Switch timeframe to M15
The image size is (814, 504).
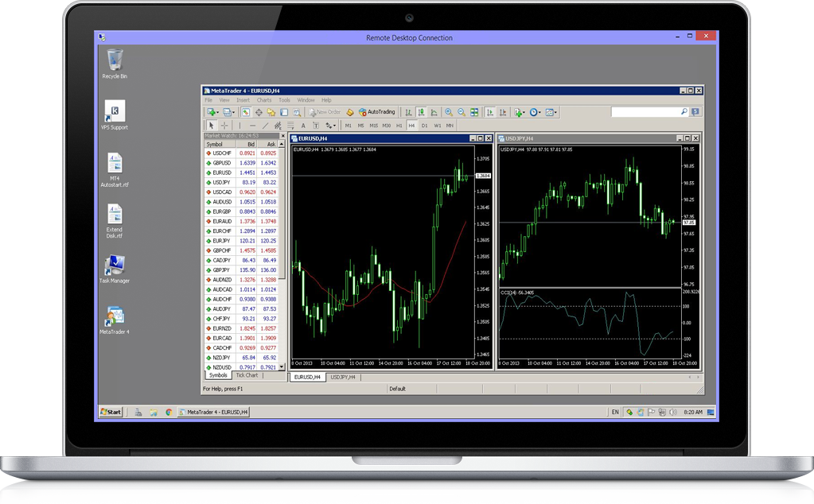tap(374, 126)
